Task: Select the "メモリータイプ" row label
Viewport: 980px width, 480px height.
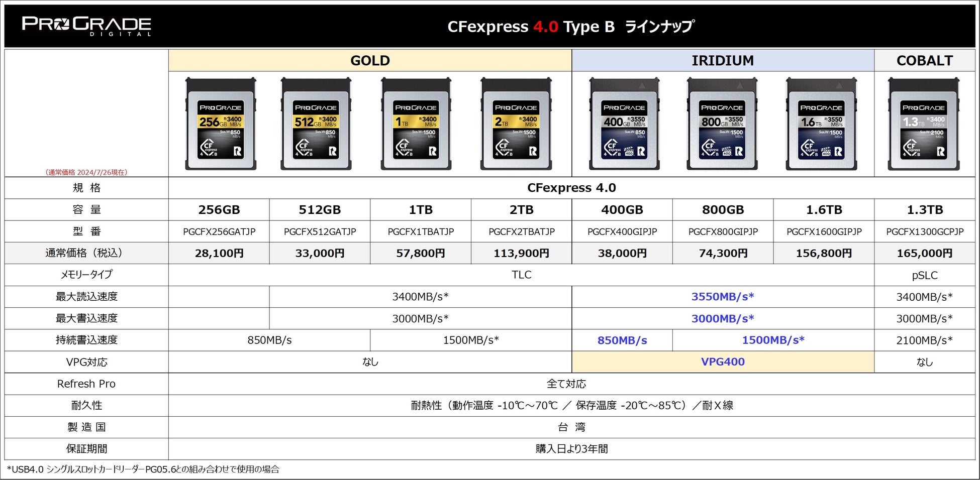Action: pos(86,275)
